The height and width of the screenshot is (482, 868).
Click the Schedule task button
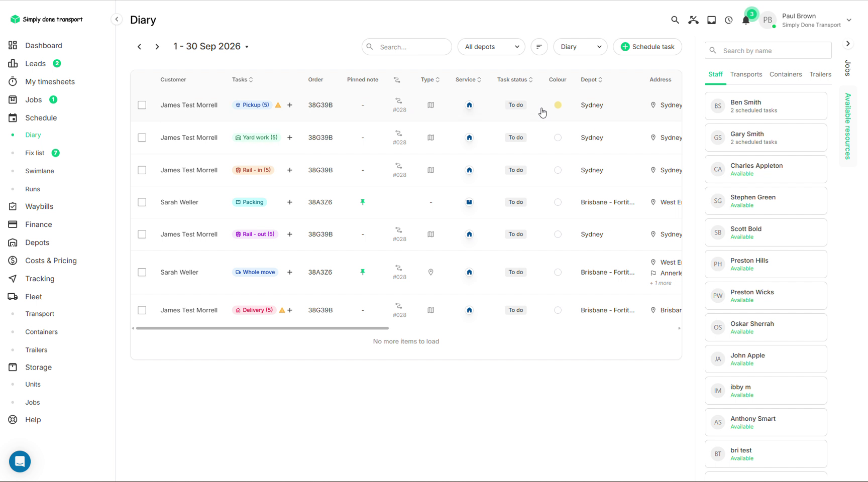[647, 47]
